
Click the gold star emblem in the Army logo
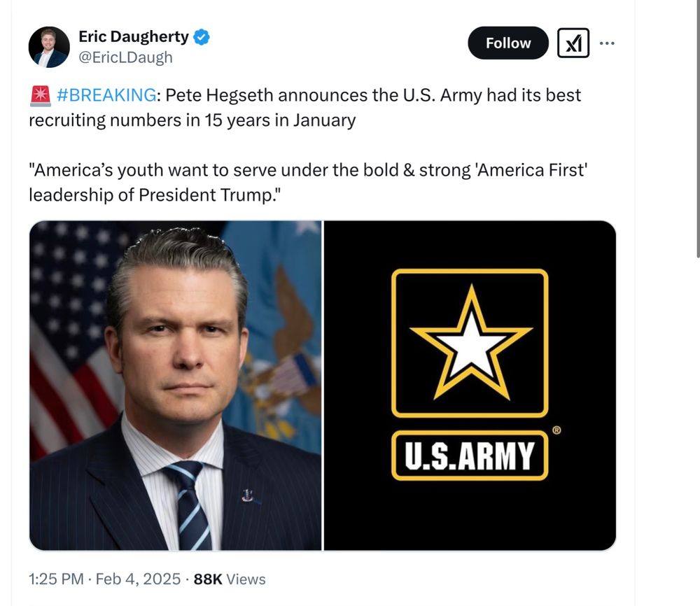470,341
